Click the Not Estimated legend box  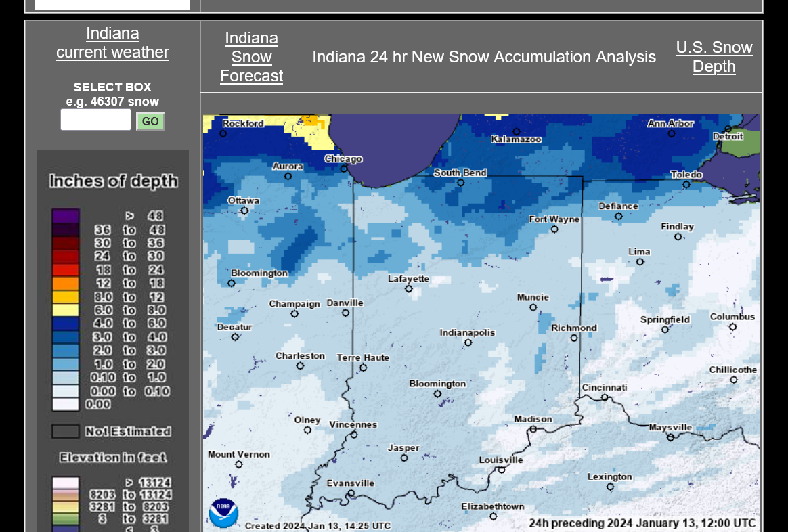pyautogui.click(x=66, y=431)
